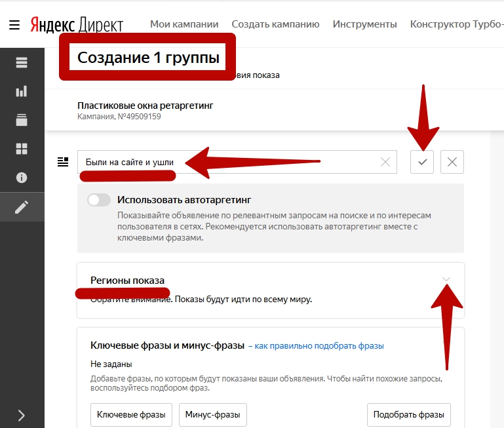The width and height of the screenshot is (504, 428).
Task: Cancel group name editing with X button
Action: 452,162
